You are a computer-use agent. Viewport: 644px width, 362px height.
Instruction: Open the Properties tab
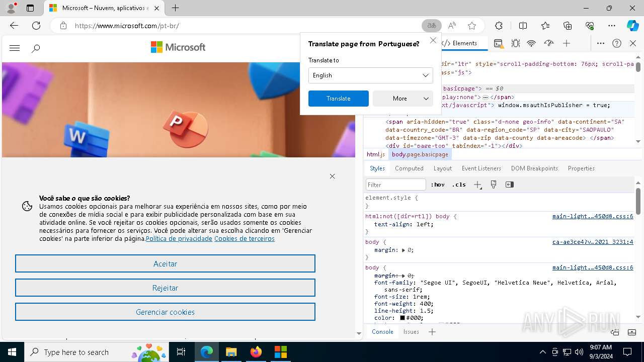click(x=581, y=168)
